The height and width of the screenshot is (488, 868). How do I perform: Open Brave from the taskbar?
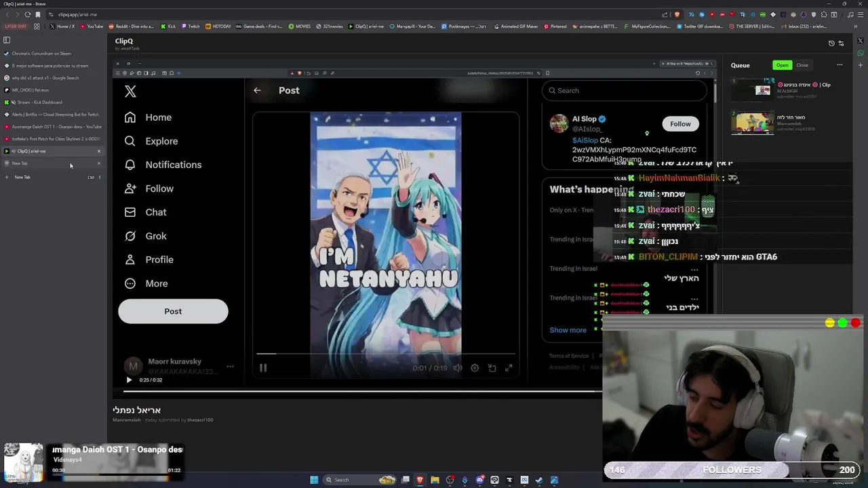click(x=420, y=480)
